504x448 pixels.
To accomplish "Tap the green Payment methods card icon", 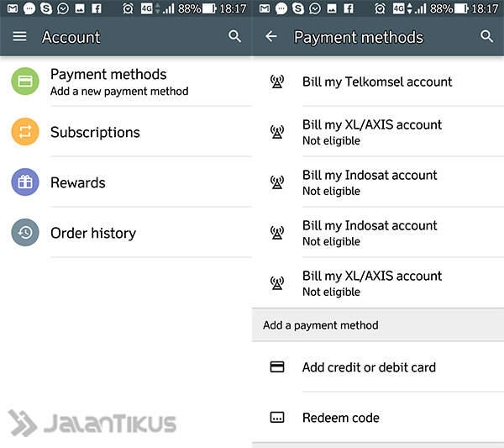I will [x=25, y=81].
